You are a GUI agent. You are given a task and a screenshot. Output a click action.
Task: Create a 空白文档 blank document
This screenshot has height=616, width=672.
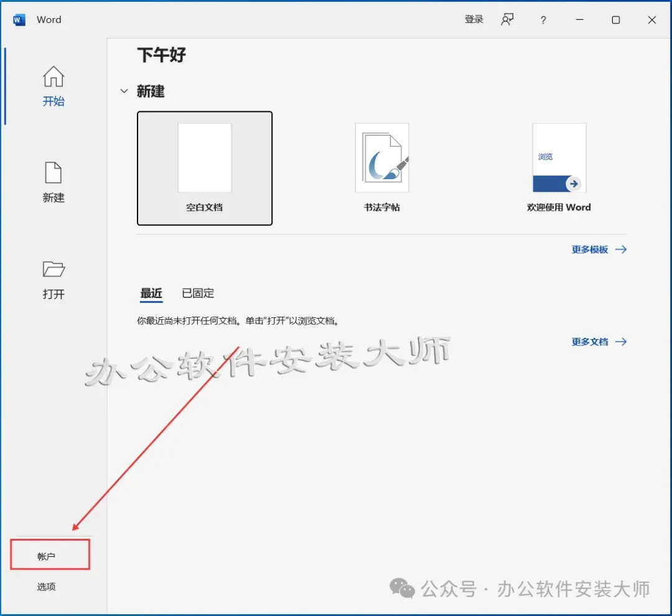click(205, 168)
